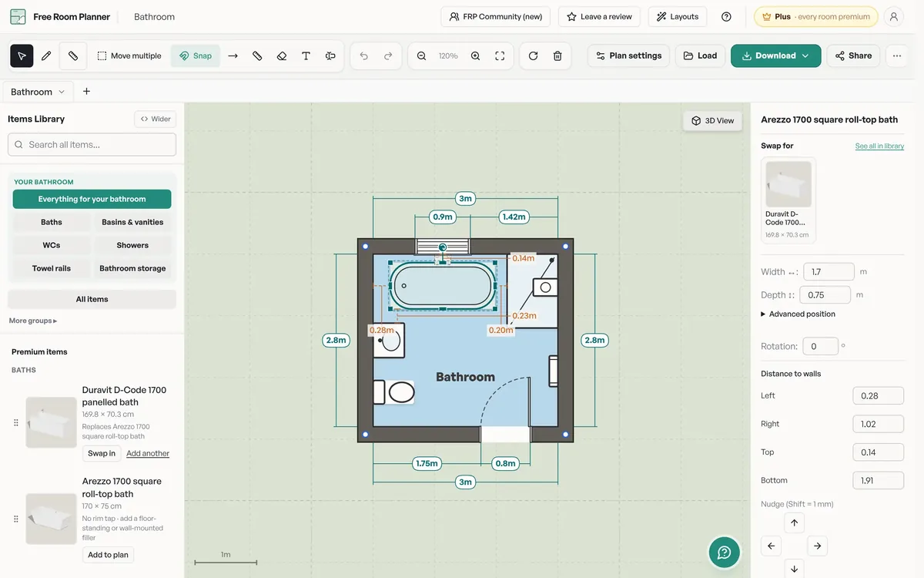Viewport: 924px width, 578px height.
Task: Click the Depth input field
Action: tap(825, 294)
